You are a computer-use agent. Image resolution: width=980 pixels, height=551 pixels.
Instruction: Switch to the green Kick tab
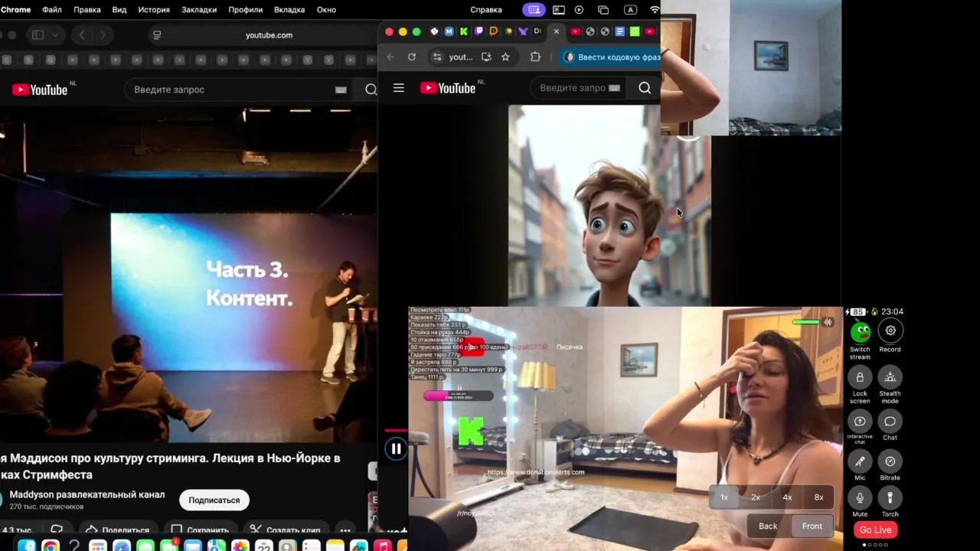(464, 31)
